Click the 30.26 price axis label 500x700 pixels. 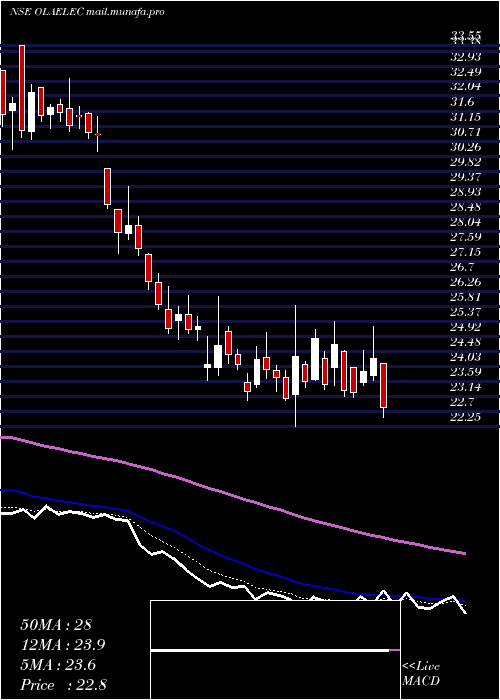[466, 147]
